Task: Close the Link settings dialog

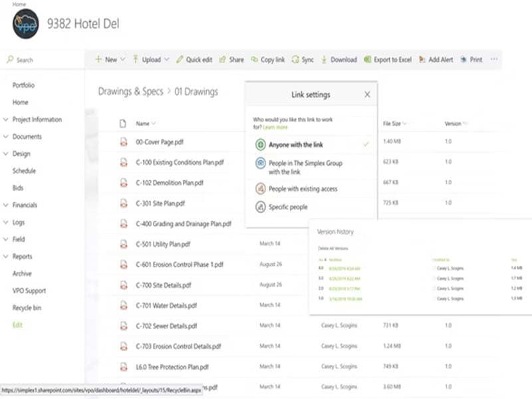Action: click(367, 94)
